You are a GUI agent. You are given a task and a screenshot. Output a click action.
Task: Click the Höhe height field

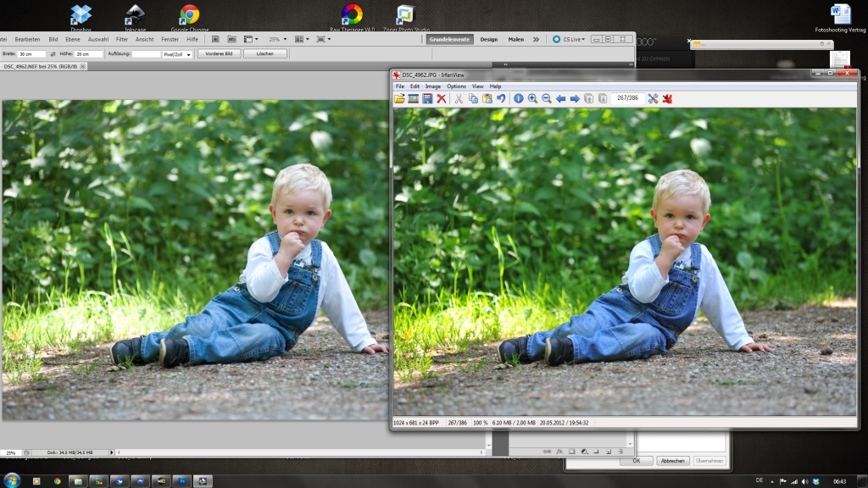pos(88,54)
